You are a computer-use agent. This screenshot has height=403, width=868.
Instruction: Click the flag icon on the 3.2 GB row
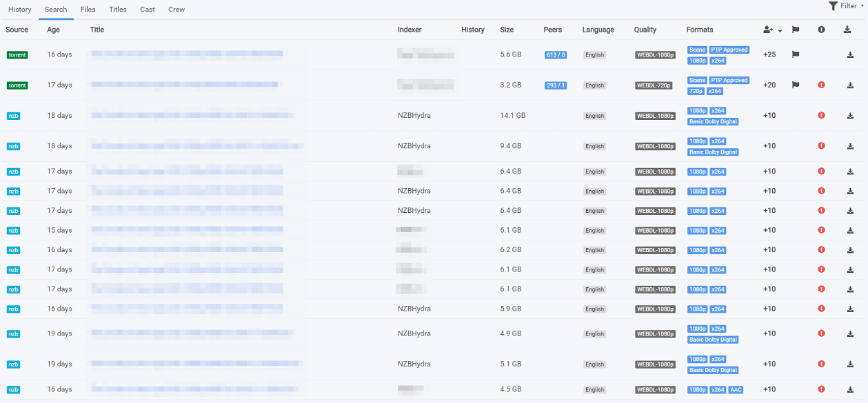tap(795, 85)
